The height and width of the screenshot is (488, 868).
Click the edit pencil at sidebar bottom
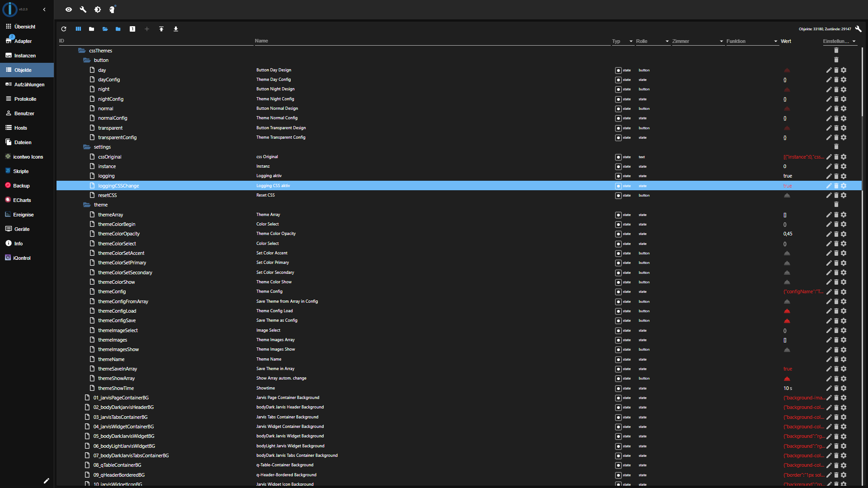coord(46,481)
